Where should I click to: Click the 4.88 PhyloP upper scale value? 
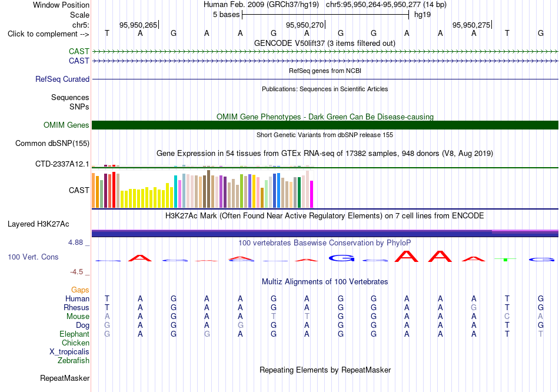click(75, 242)
